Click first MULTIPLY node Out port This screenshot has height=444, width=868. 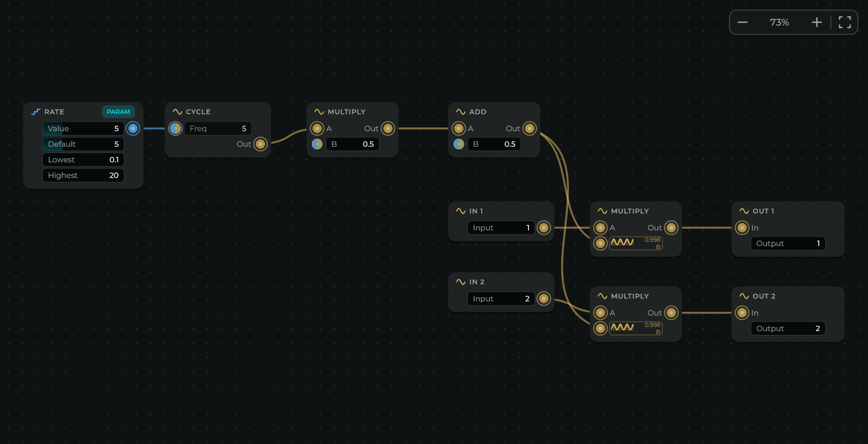click(x=388, y=128)
